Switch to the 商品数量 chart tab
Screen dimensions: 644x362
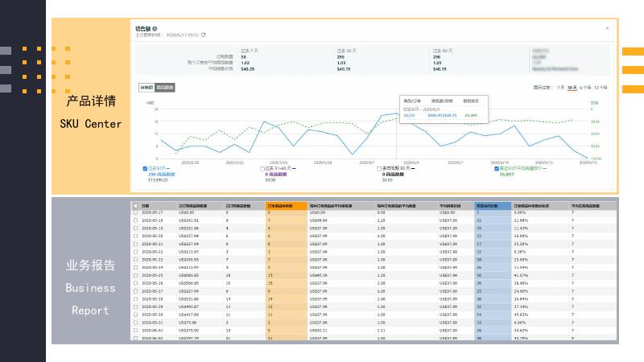point(164,87)
